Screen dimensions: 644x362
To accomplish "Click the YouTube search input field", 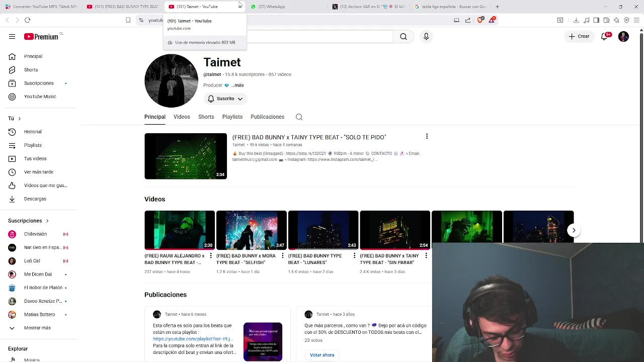I will click(319, 36).
